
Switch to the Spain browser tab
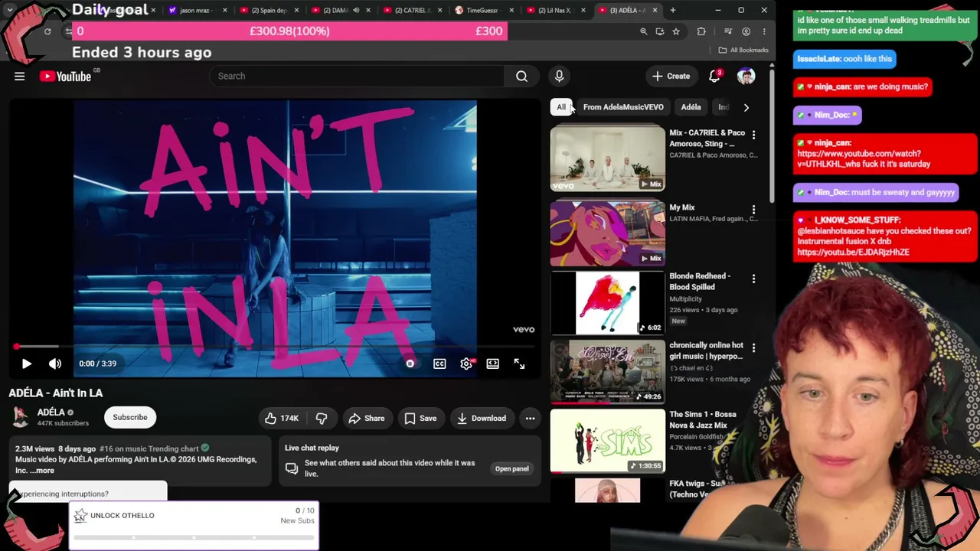point(269,10)
